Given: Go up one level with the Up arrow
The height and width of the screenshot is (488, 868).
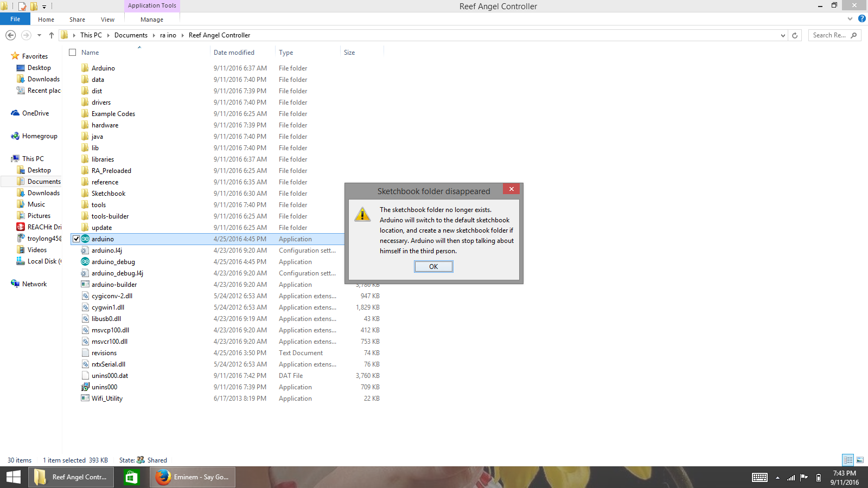Looking at the screenshot, I should pyautogui.click(x=52, y=35).
